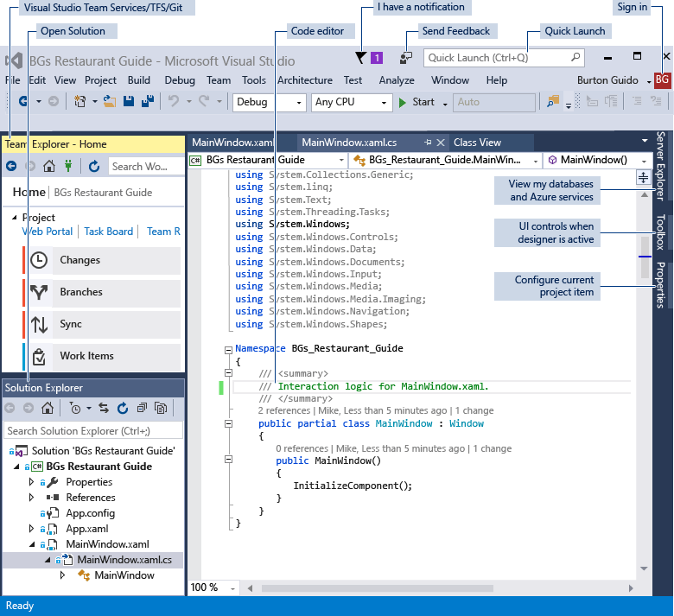
Task: Click the Sync with Active Document icon
Action: (x=104, y=409)
